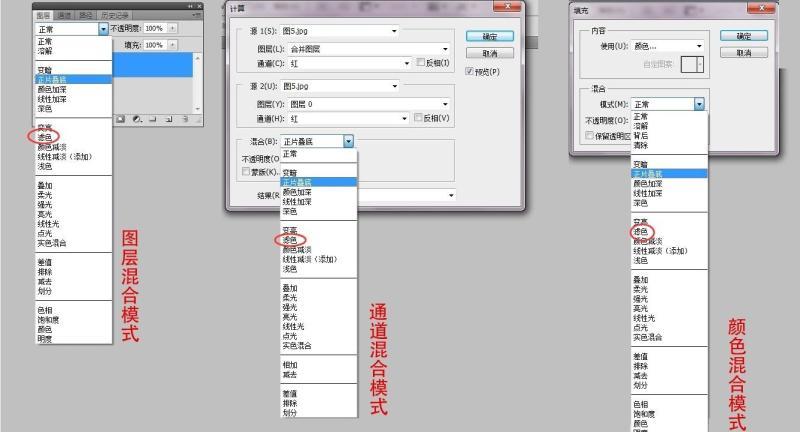The image size is (800, 432).
Task: Toggle 反相(I) checkbox for source 1
Action: (420, 62)
